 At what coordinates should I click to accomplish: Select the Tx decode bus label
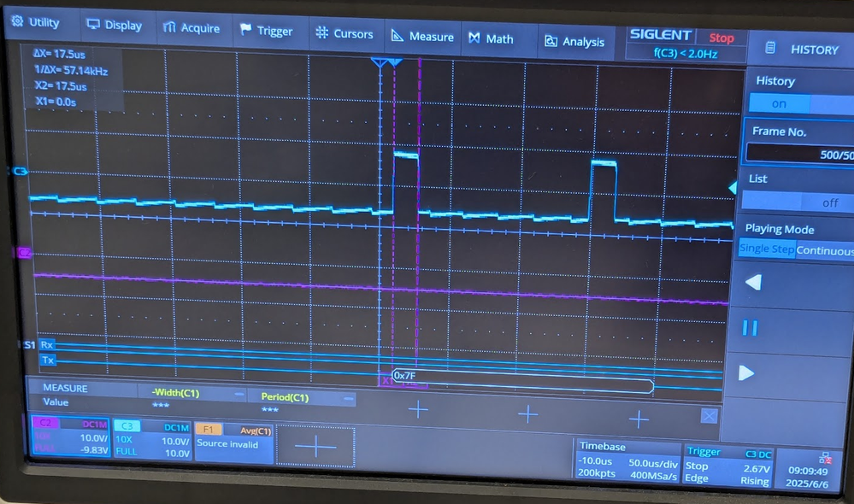coord(48,360)
